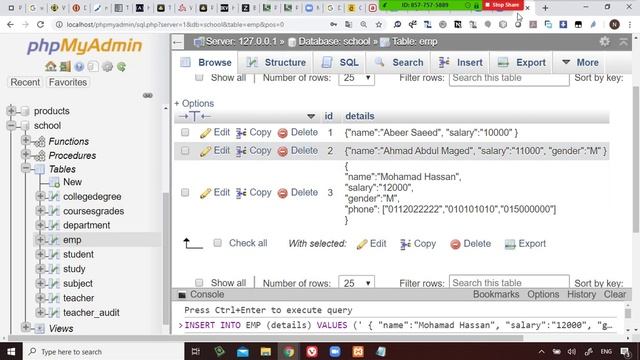Collapse the Tables node
The width and height of the screenshot is (640, 360).
[25, 168]
